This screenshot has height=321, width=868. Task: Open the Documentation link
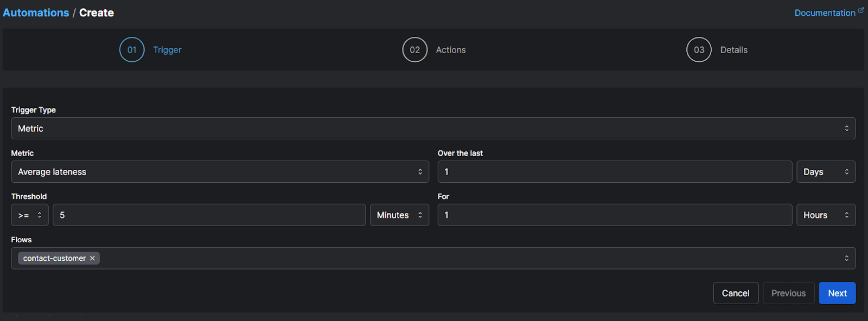point(825,13)
